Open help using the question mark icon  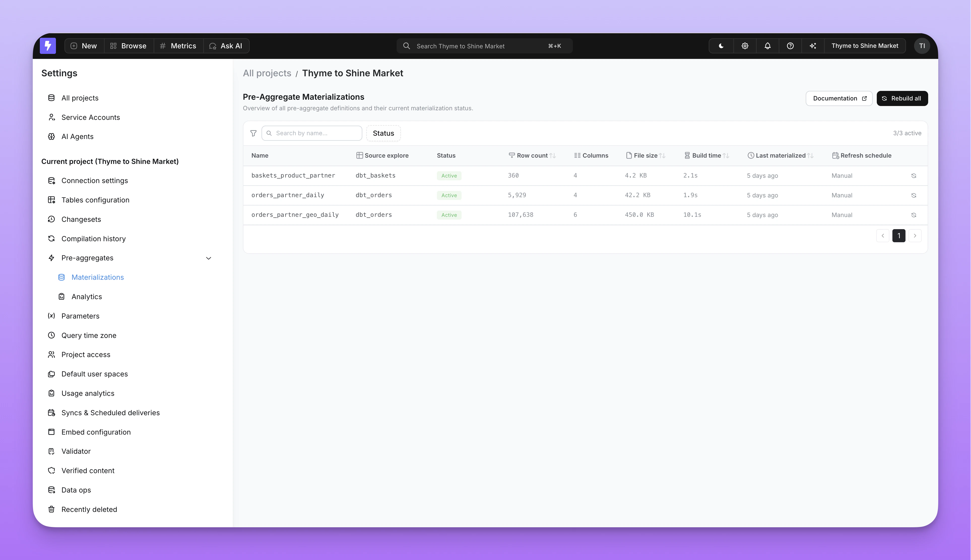point(791,46)
